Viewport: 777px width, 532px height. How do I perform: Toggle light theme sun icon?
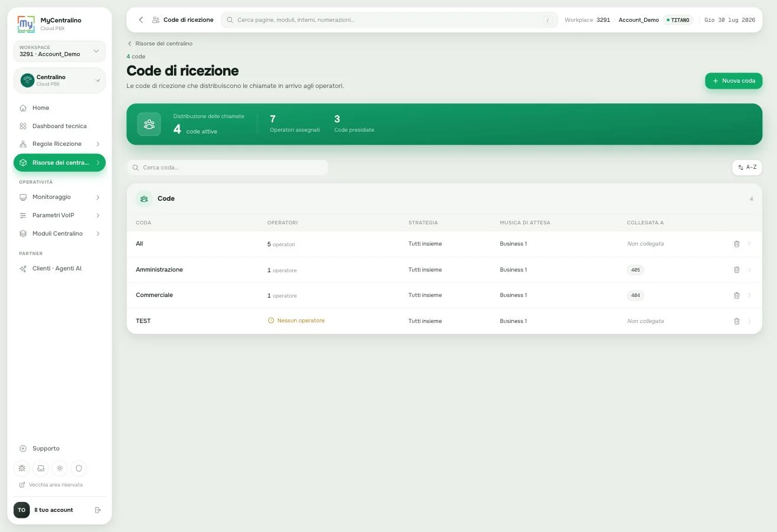(x=60, y=468)
